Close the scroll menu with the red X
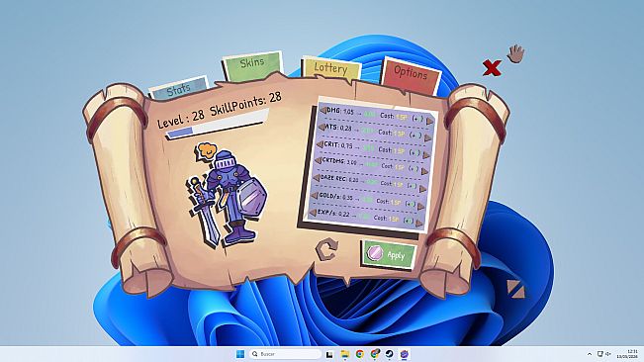The width and height of the screenshot is (644, 362). coord(492,67)
